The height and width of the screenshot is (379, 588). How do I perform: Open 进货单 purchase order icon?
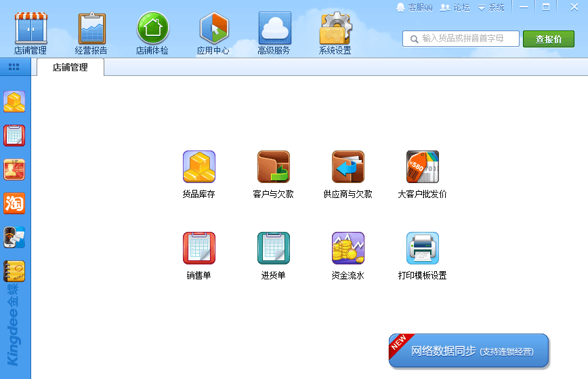point(273,248)
